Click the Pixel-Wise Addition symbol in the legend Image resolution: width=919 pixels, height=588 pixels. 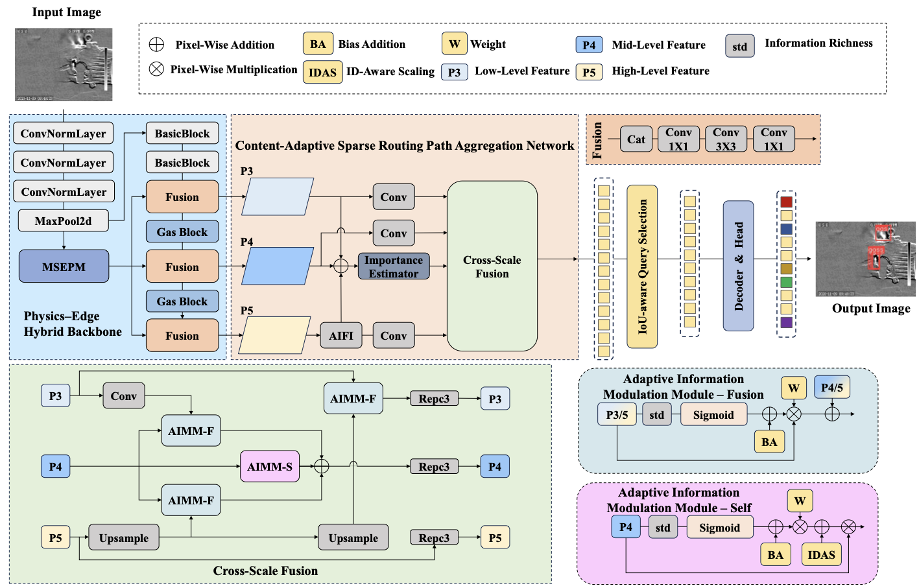[156, 44]
